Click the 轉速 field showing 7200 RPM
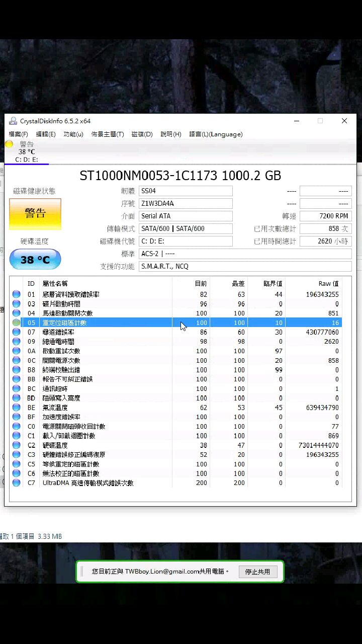Image resolution: width=362 pixels, height=644 pixels. click(325, 216)
